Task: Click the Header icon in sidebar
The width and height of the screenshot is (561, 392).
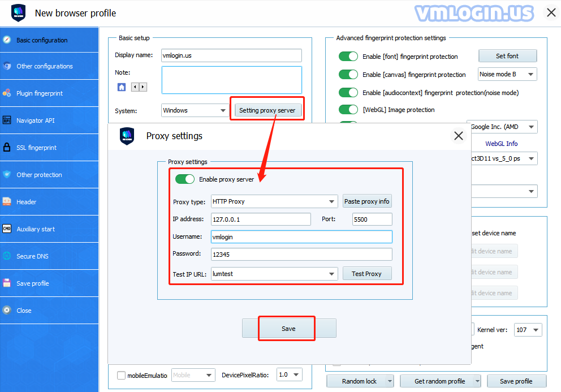Action: tap(7, 201)
